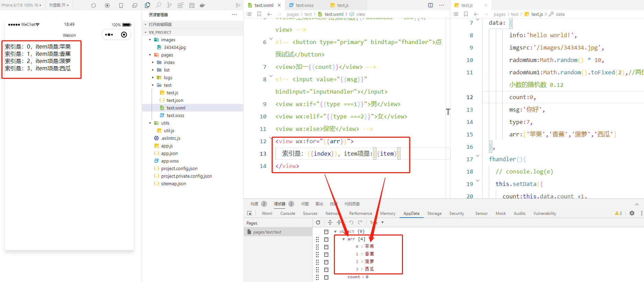Click the phone device preview icon
The image size is (644, 282).
[x=121, y=6]
